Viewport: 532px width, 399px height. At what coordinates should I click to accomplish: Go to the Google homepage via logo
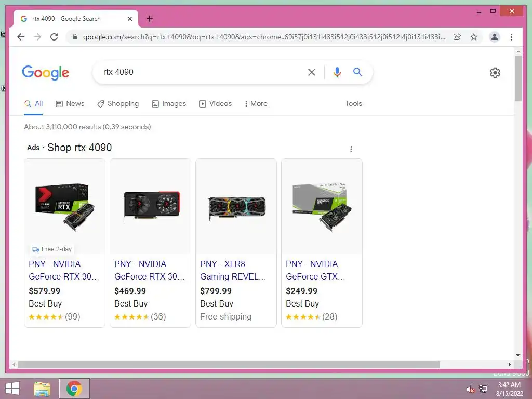pyautogui.click(x=46, y=73)
